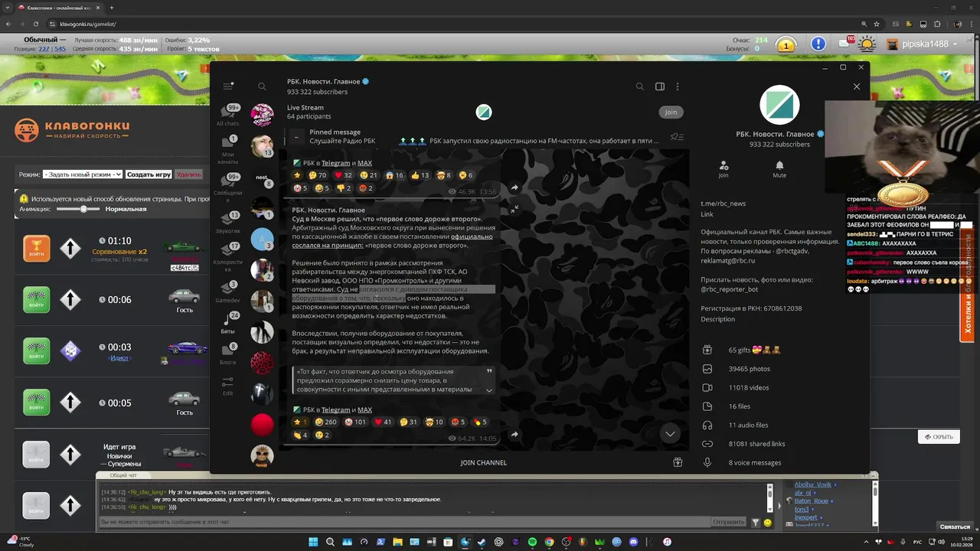Screen dimensions: 980x551
Task: Open the pinned messages list icon
Action: (677, 137)
